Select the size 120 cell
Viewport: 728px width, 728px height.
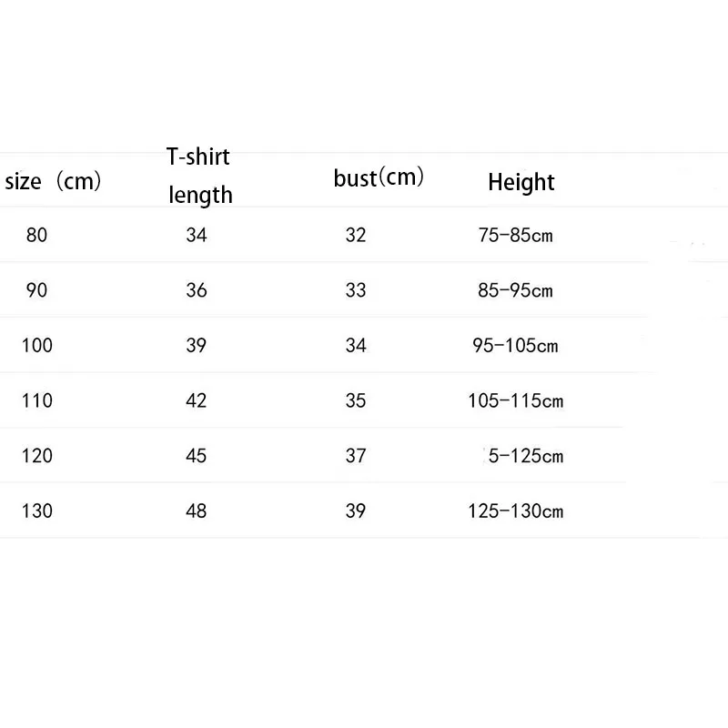(x=36, y=455)
